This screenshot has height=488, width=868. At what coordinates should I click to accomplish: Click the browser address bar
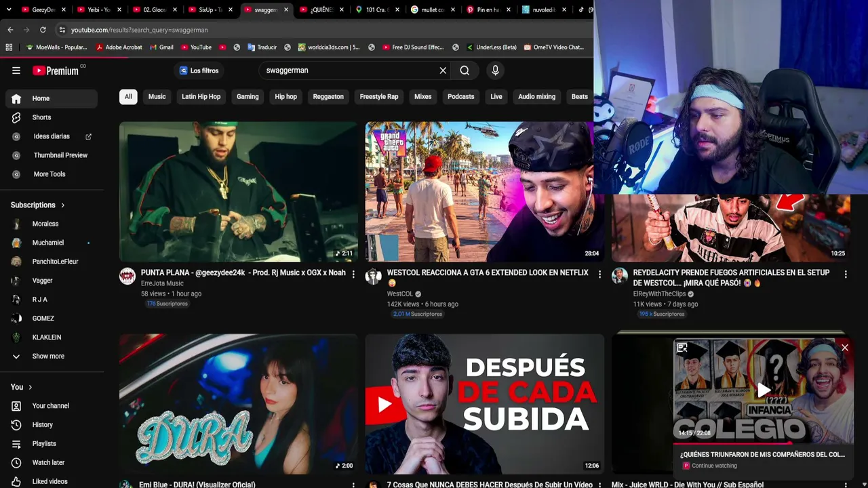[x=322, y=30]
